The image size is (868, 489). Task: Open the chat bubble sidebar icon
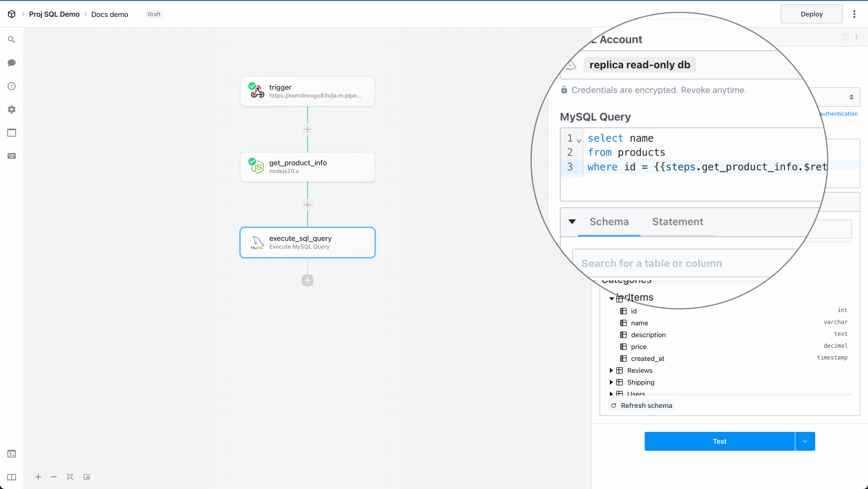11,63
